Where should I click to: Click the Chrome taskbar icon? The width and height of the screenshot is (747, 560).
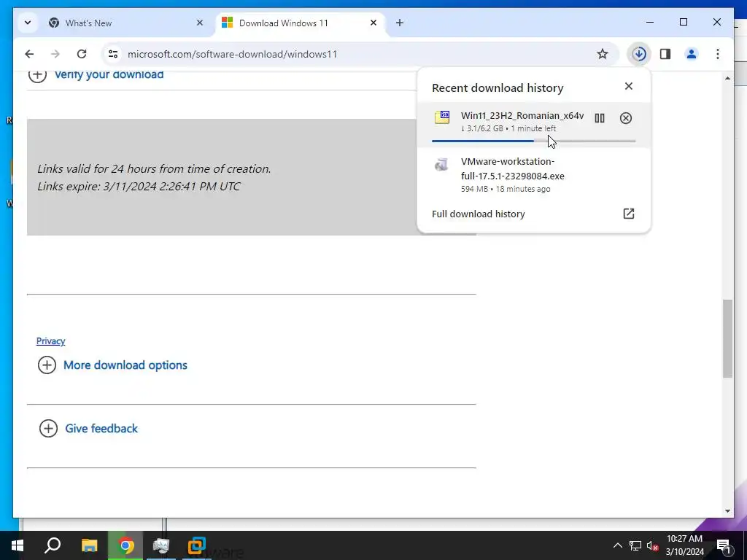[125, 545]
